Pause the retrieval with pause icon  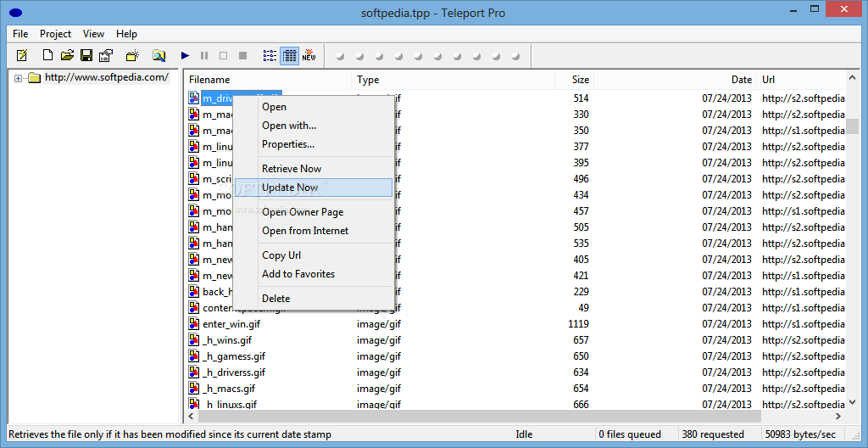204,55
